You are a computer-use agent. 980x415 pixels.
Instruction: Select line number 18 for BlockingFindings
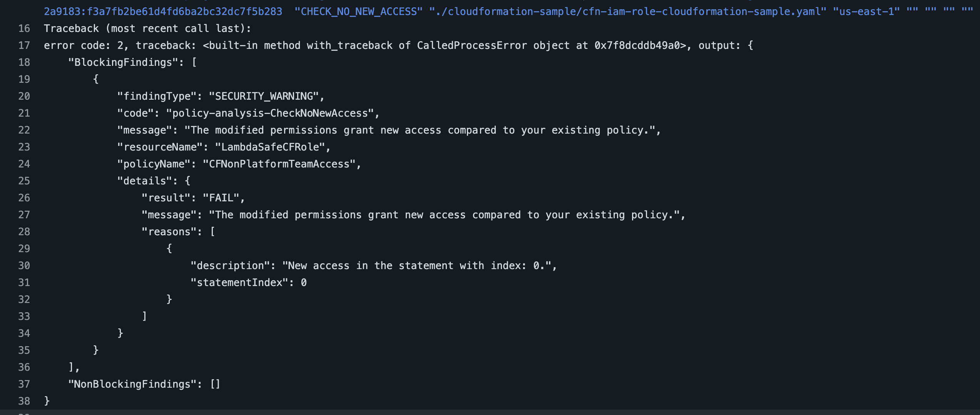pyautogui.click(x=24, y=62)
